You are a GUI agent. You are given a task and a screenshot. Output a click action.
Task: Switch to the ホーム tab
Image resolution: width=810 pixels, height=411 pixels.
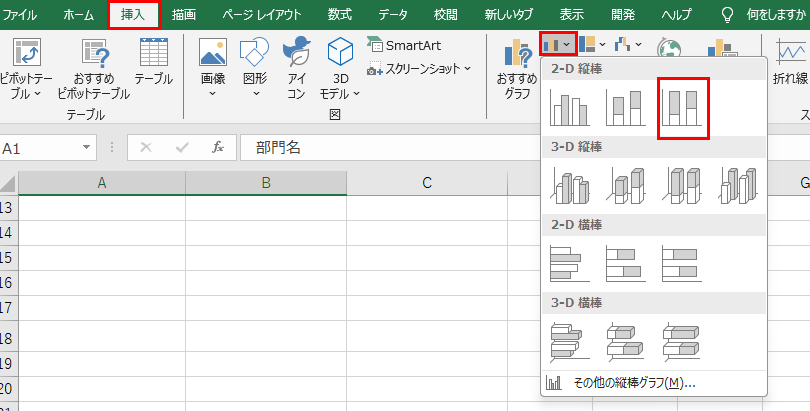pyautogui.click(x=79, y=15)
